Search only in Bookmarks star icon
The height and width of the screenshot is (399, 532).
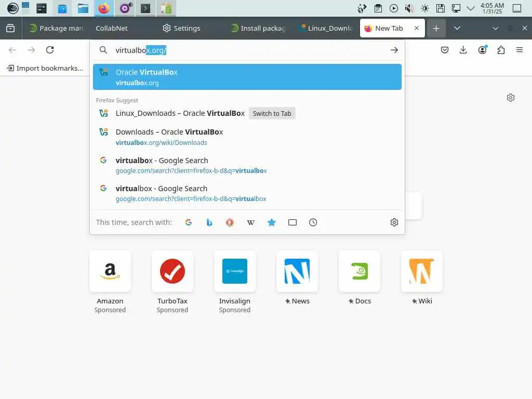click(x=271, y=222)
